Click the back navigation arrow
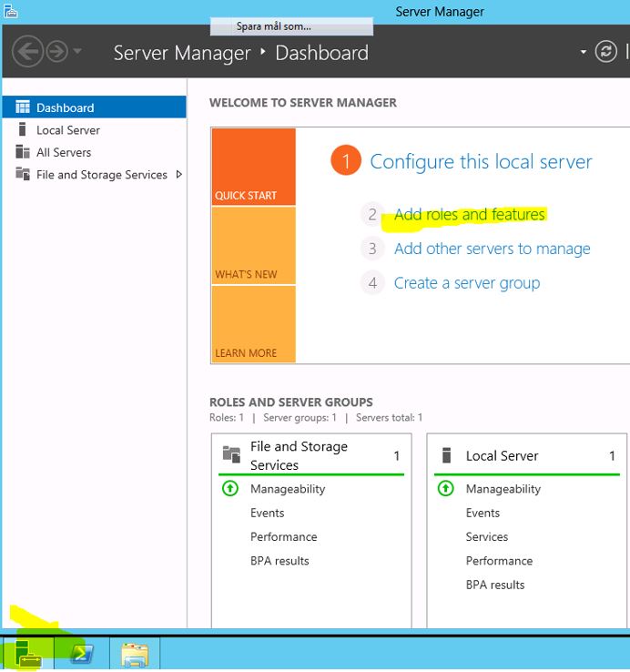Image resolution: width=630 pixels, height=672 pixels. (27, 52)
